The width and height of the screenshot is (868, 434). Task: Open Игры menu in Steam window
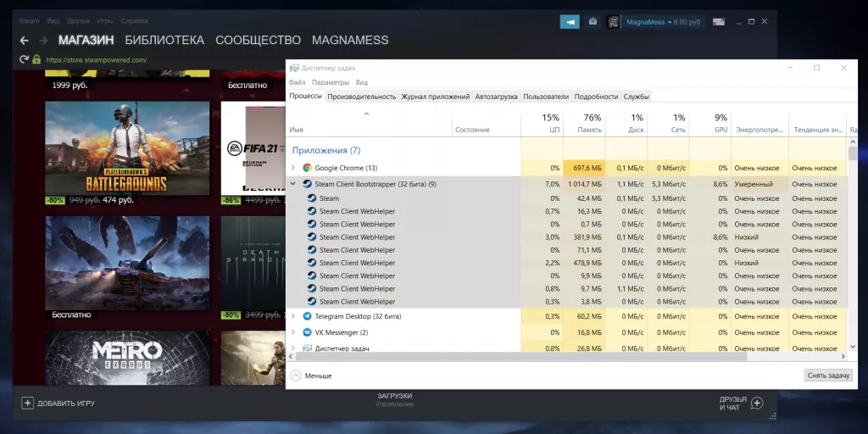point(105,21)
